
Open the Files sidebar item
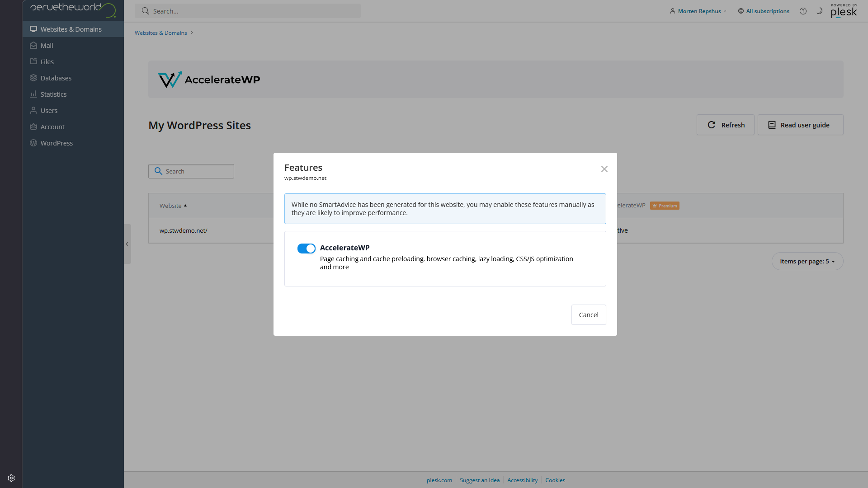pyautogui.click(x=73, y=61)
